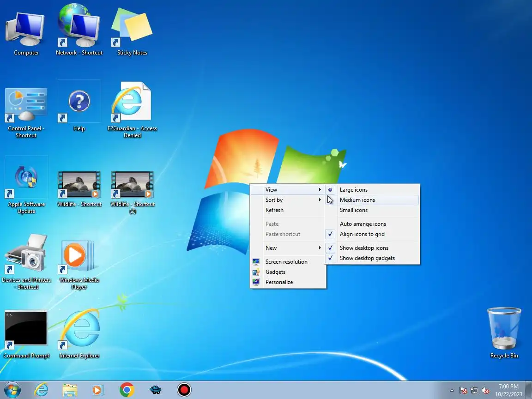Open Windows Media Player taskbar icon
Viewport: 532px width, 399px height.
pyautogui.click(x=98, y=390)
